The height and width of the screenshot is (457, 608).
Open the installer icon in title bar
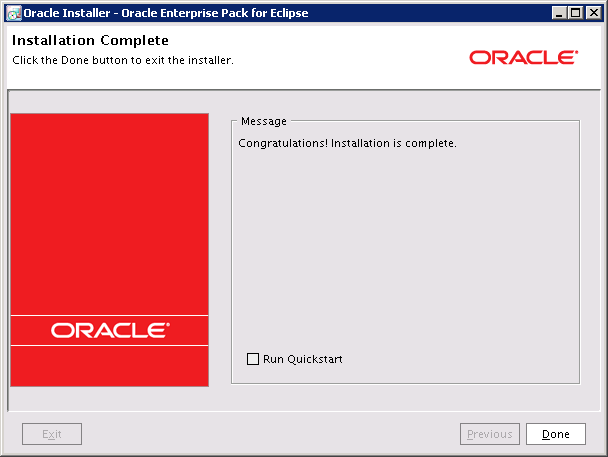(12, 13)
